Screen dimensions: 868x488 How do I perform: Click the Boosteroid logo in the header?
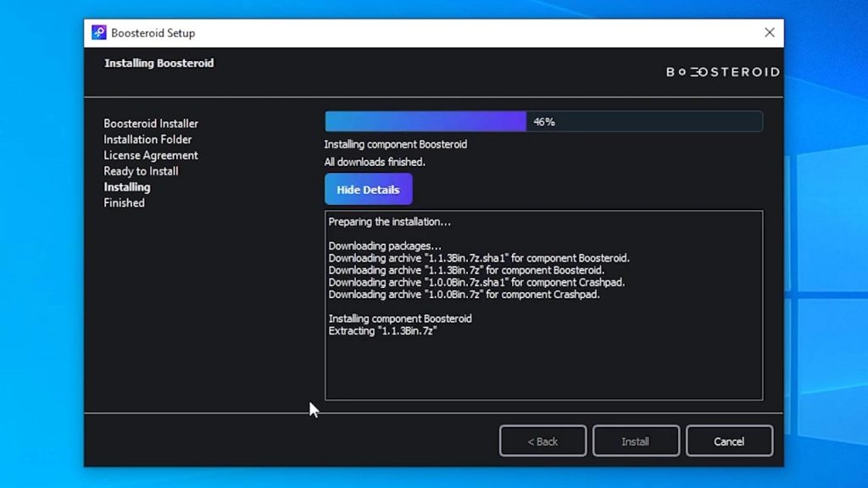[x=722, y=72]
